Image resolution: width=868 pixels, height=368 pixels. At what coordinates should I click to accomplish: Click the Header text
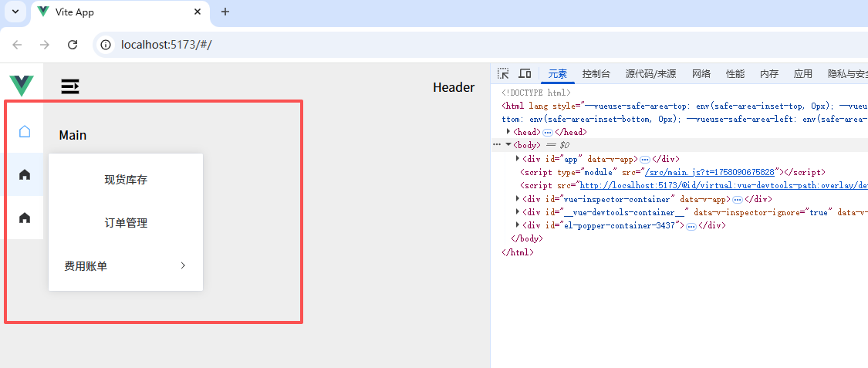(x=454, y=87)
